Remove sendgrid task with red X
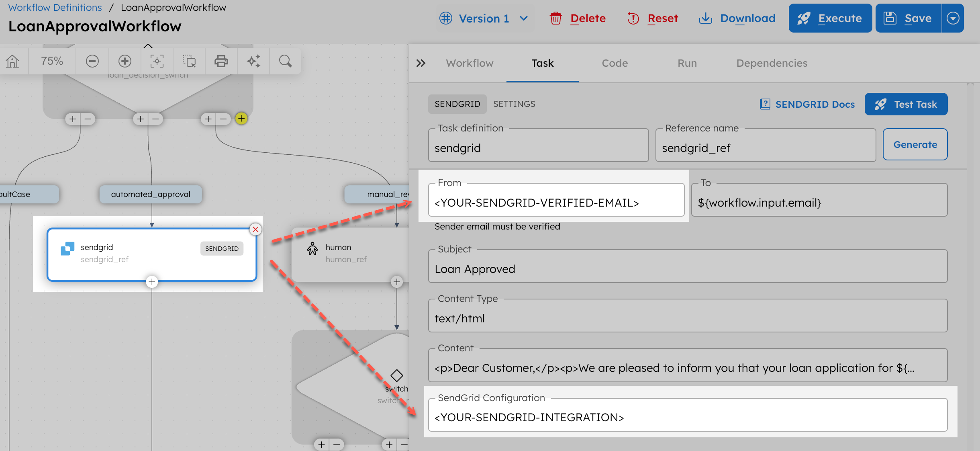 255,229
